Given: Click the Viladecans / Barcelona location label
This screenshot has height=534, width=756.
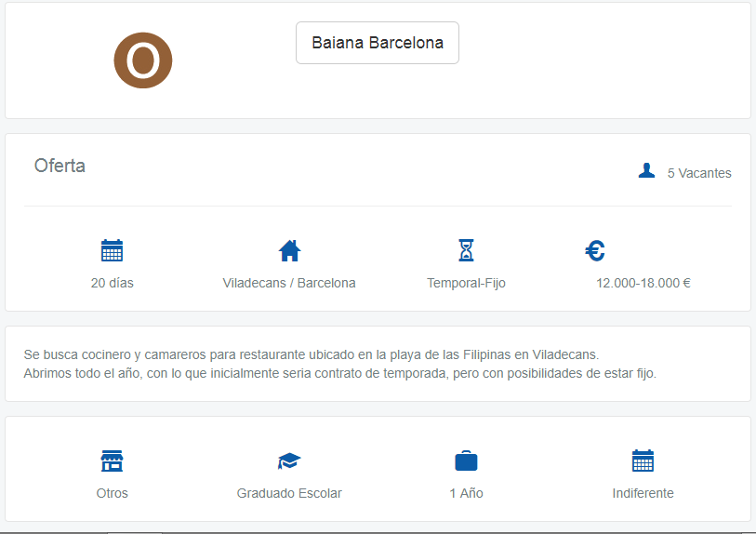Looking at the screenshot, I should [x=289, y=283].
